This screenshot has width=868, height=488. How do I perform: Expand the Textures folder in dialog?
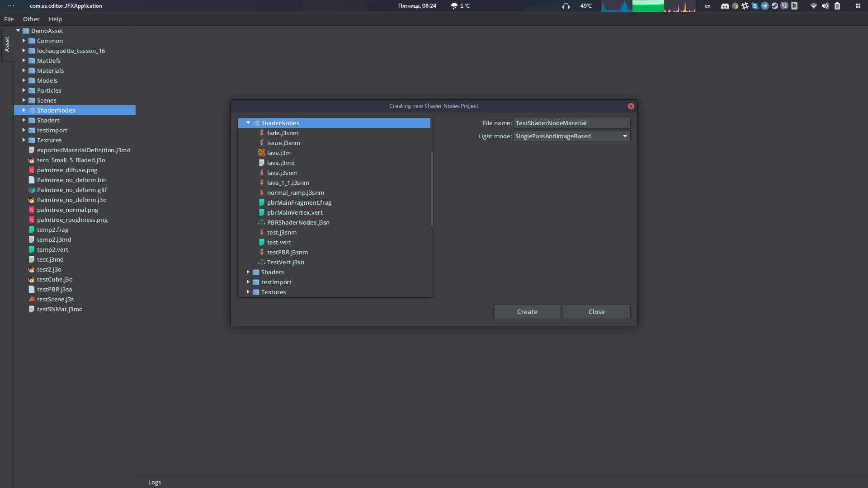[249, 291]
